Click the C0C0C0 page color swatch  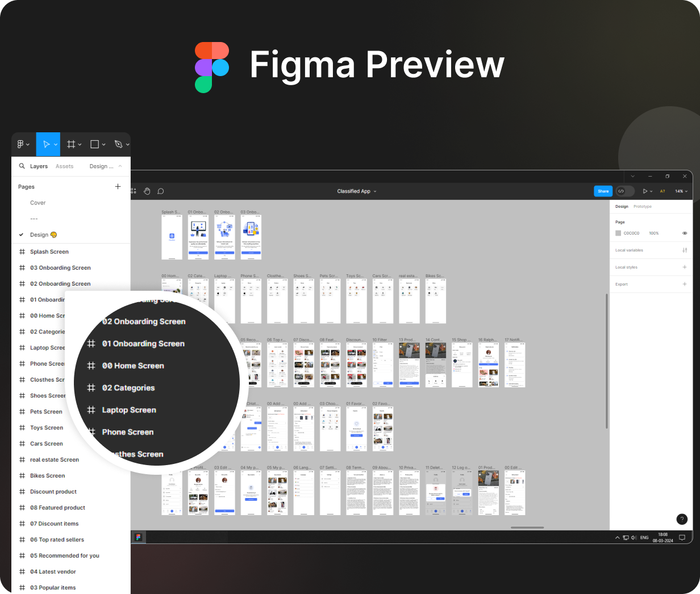(618, 233)
